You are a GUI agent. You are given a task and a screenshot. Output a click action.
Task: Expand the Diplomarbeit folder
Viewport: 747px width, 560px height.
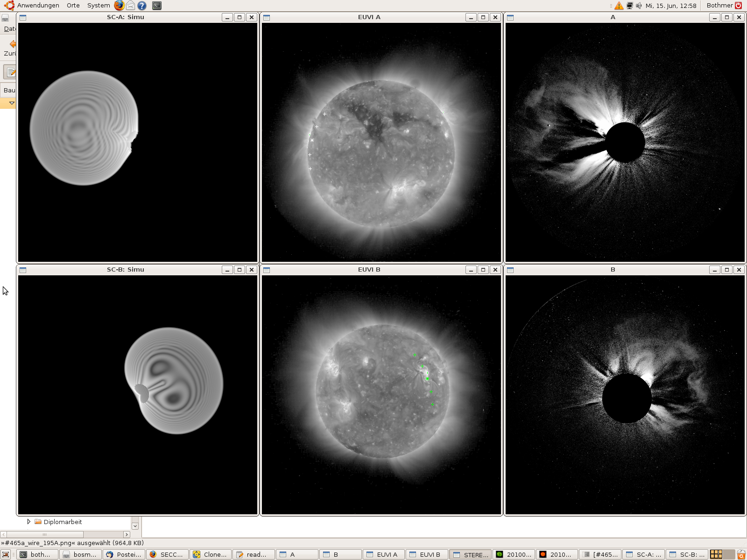28,522
